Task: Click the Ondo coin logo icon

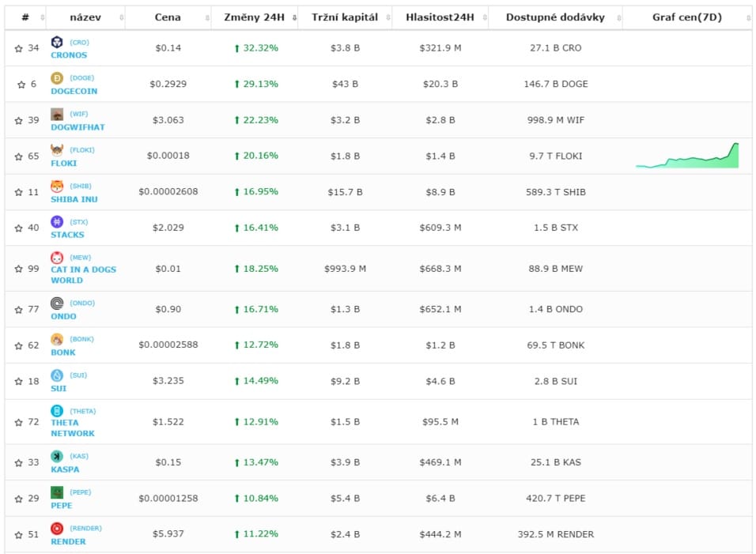Action: coord(57,303)
